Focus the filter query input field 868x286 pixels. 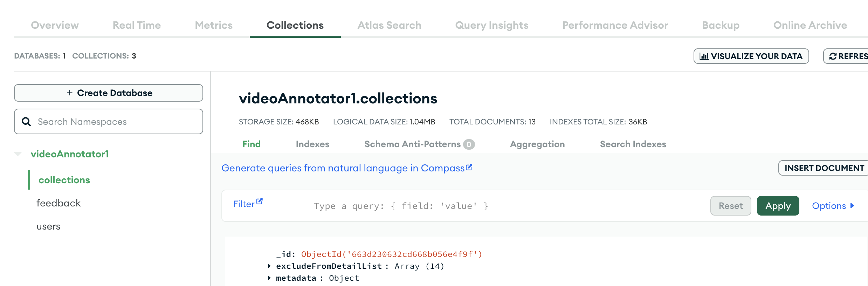(490, 206)
